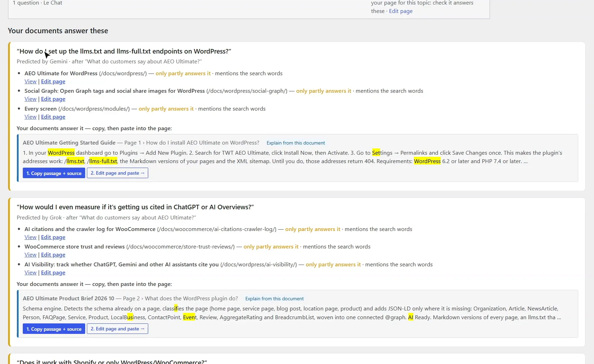
Task: Edit page for Every screen modules doc
Action: coord(53,117)
